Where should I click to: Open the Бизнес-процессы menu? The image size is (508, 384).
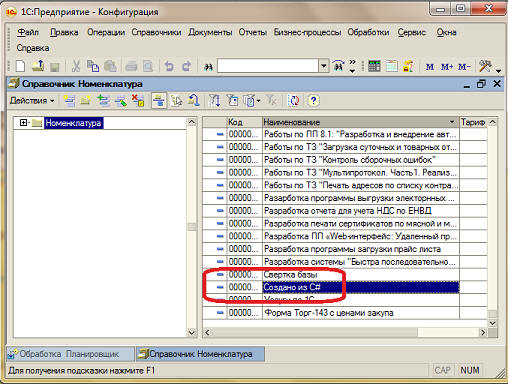coord(307,32)
